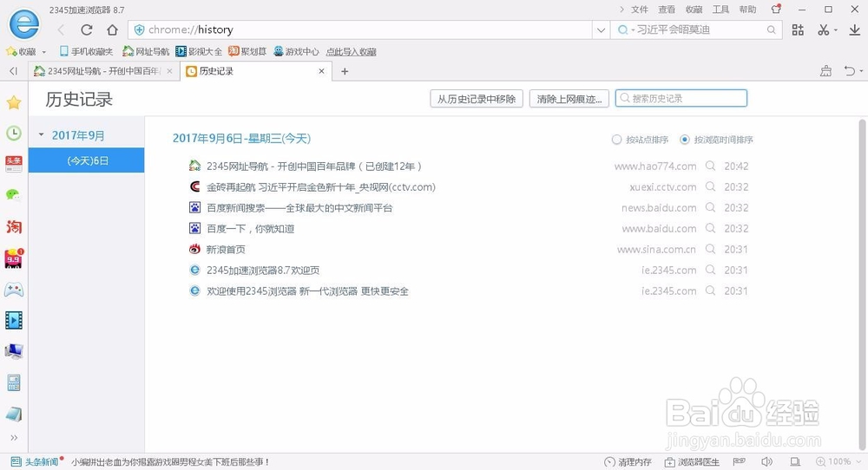868x470 pixels.
Task: Go to the home page icon
Action: (x=112, y=29)
